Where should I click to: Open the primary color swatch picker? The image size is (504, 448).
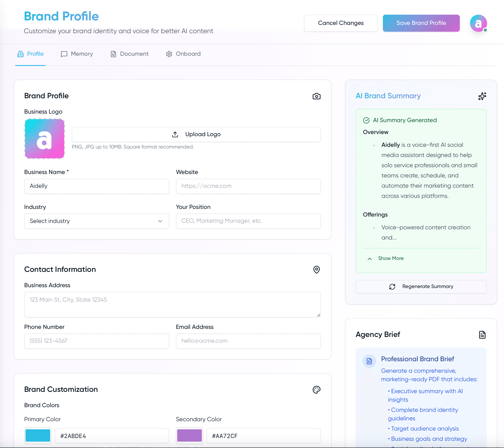point(38,435)
